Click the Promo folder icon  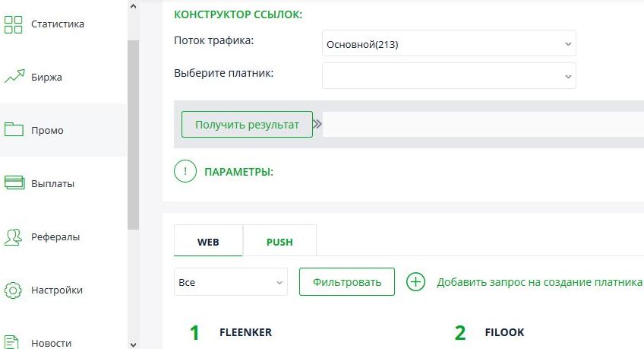point(14,130)
